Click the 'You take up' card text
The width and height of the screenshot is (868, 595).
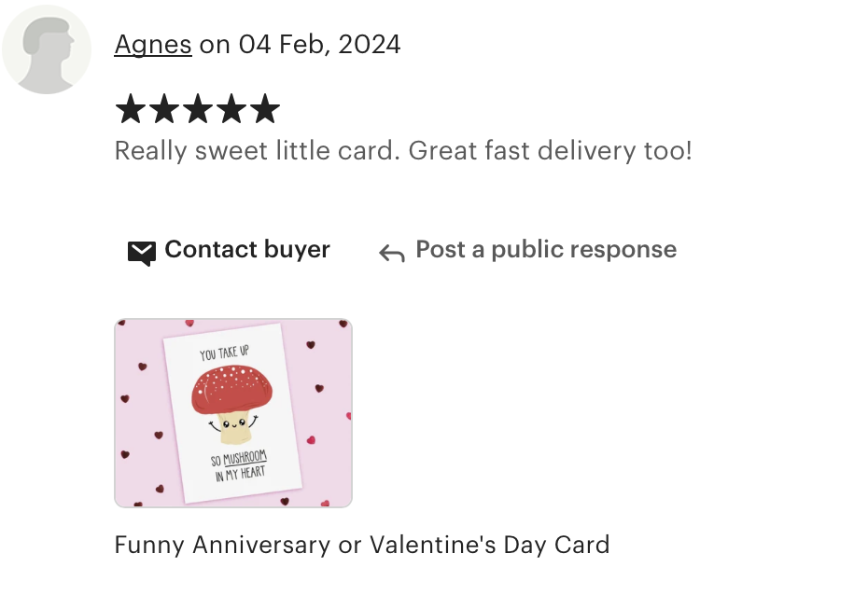click(225, 353)
